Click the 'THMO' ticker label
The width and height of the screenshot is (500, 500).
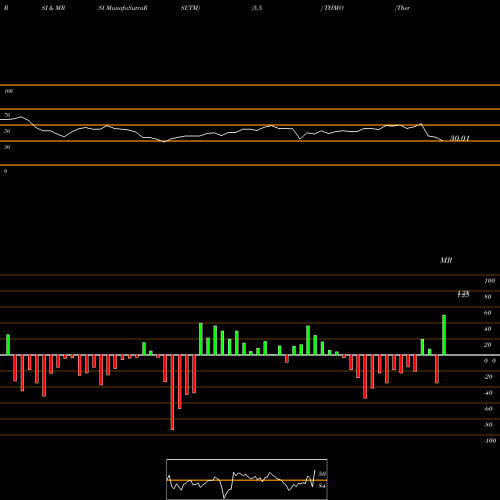(334, 8)
